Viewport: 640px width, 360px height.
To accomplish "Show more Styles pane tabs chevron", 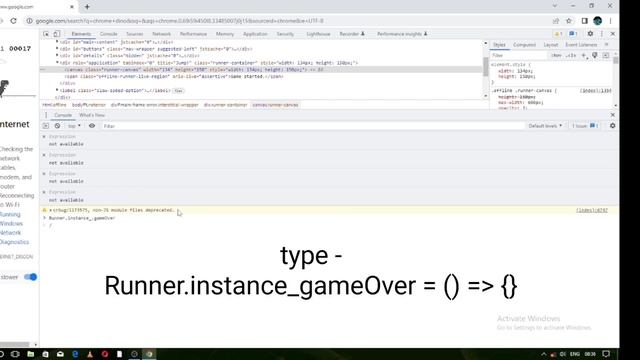I will (607, 44).
